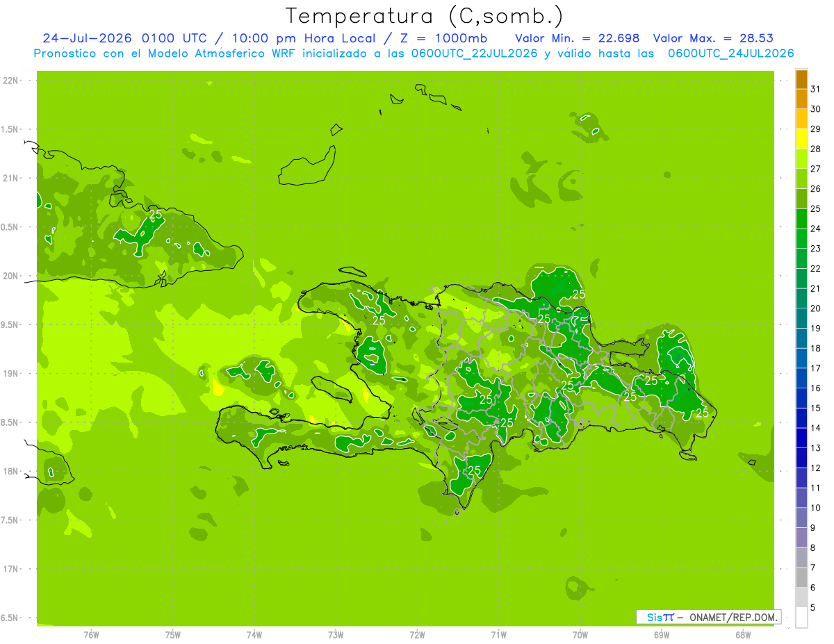
Task: Pick the purple colorbar segment between 8 and 9
Action: 801,538
